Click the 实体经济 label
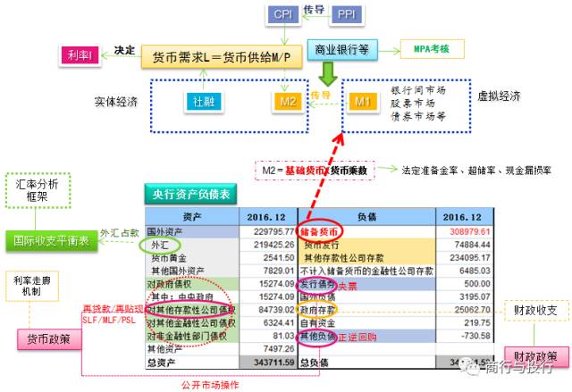 (116, 102)
